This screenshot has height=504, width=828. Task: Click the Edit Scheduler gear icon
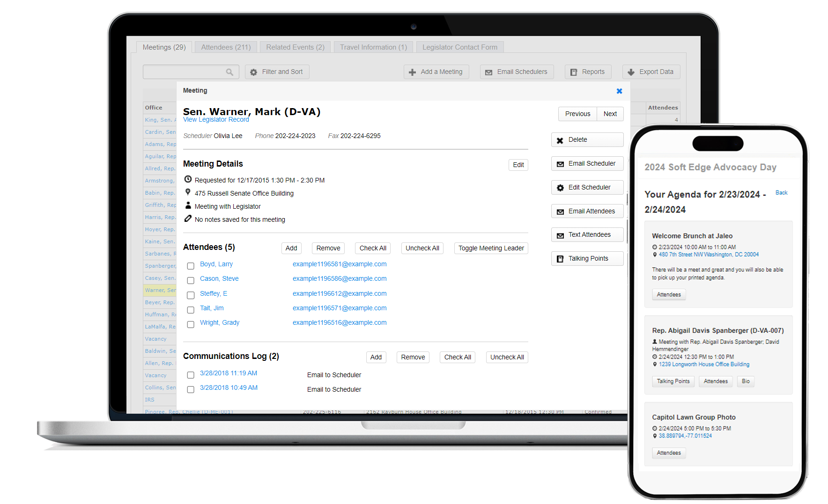click(560, 188)
